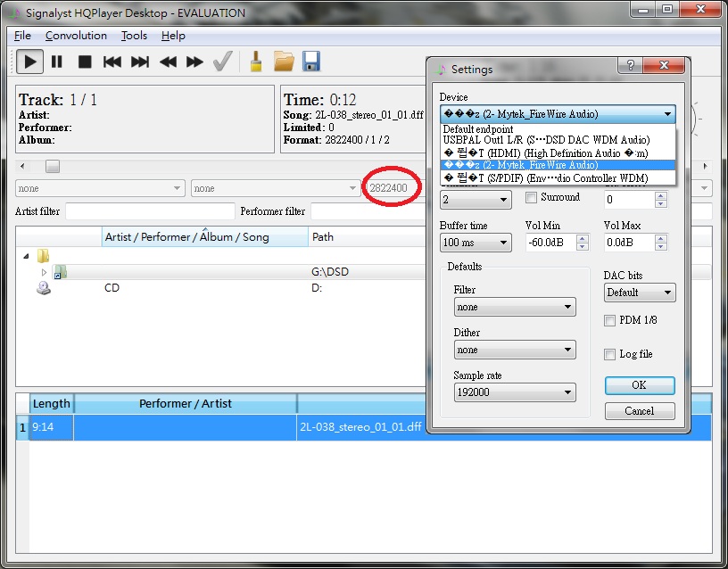
Task: Click the Path column header
Action: pos(367,237)
